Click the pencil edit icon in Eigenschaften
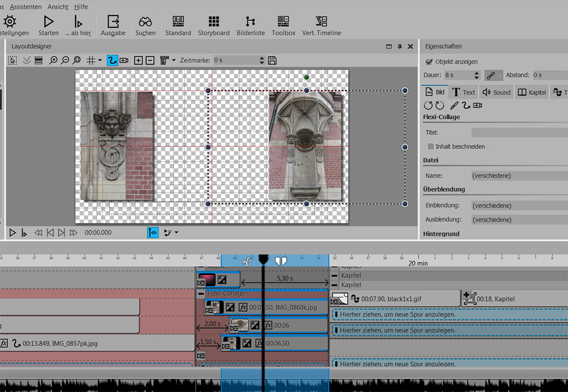 454,105
